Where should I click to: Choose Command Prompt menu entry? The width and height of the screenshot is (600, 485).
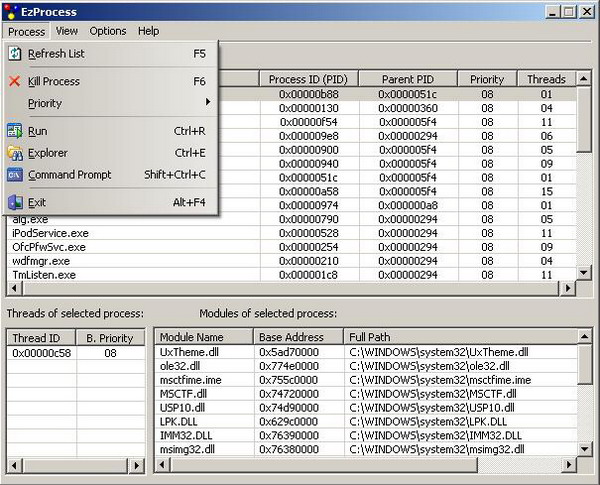tap(111, 175)
